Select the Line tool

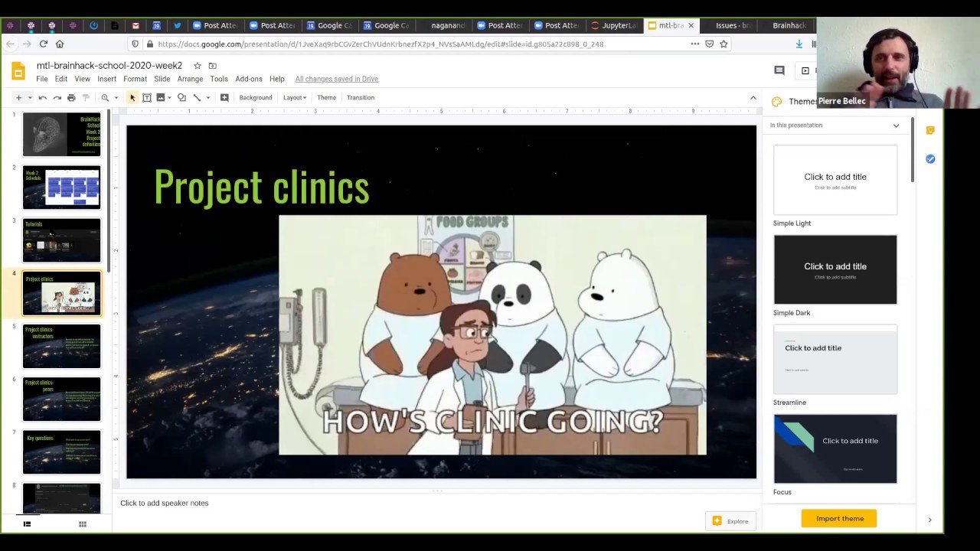(x=197, y=98)
